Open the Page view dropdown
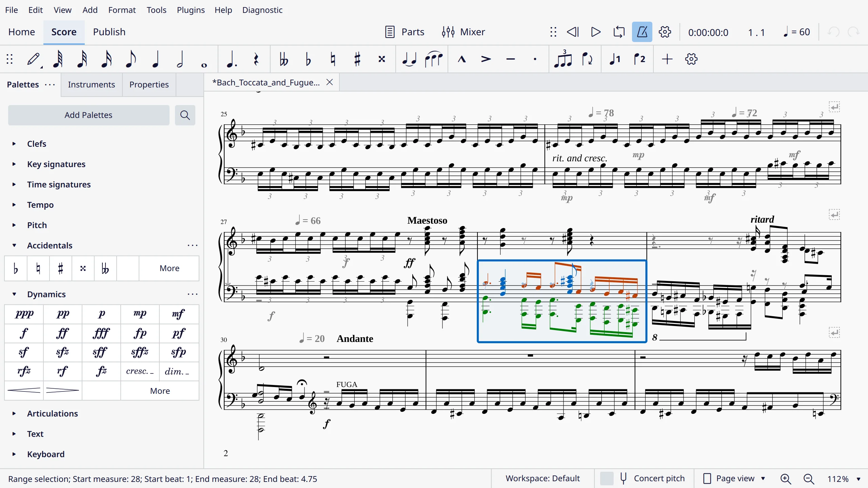This screenshot has width=868, height=488. coord(734,479)
